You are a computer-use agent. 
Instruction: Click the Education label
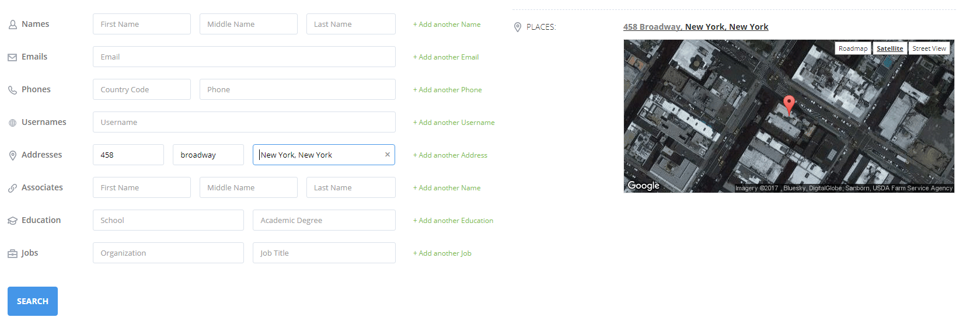[x=41, y=220]
